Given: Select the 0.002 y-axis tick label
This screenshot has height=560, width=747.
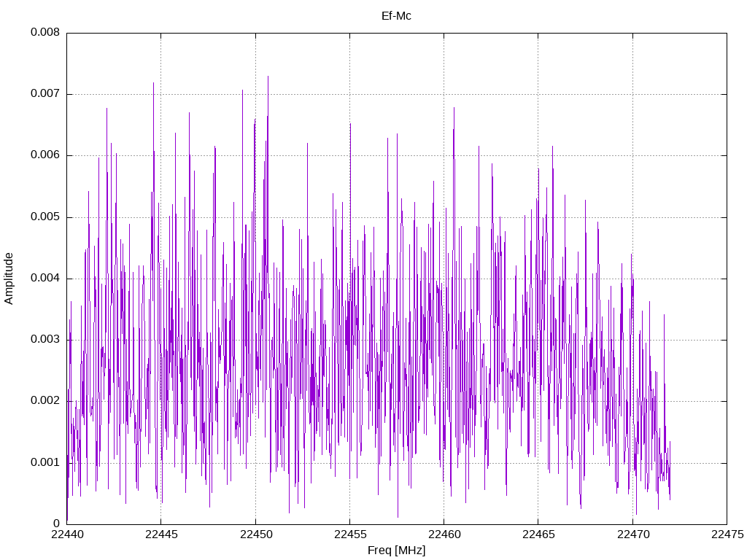Looking at the screenshot, I should pos(45,401).
